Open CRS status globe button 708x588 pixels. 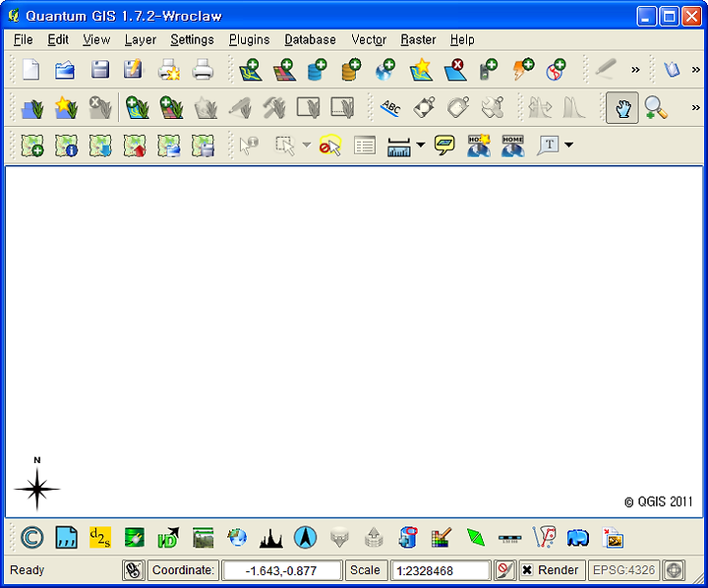point(674,570)
